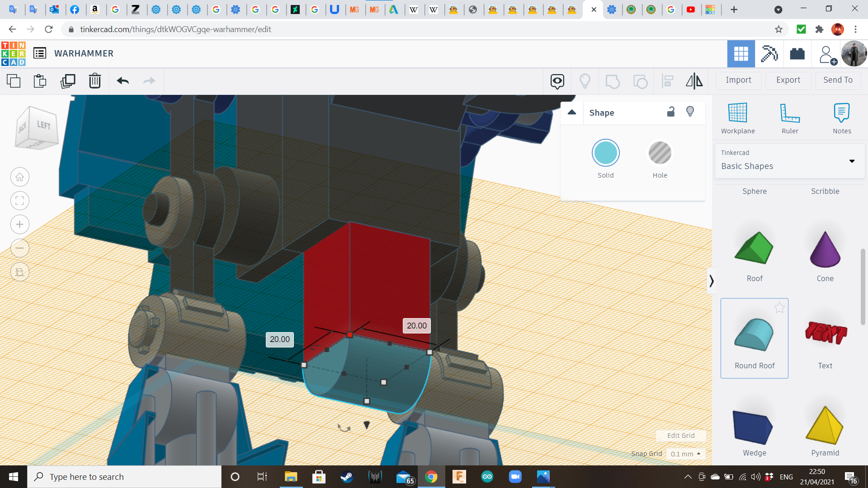Open the Export menu

[x=788, y=80]
